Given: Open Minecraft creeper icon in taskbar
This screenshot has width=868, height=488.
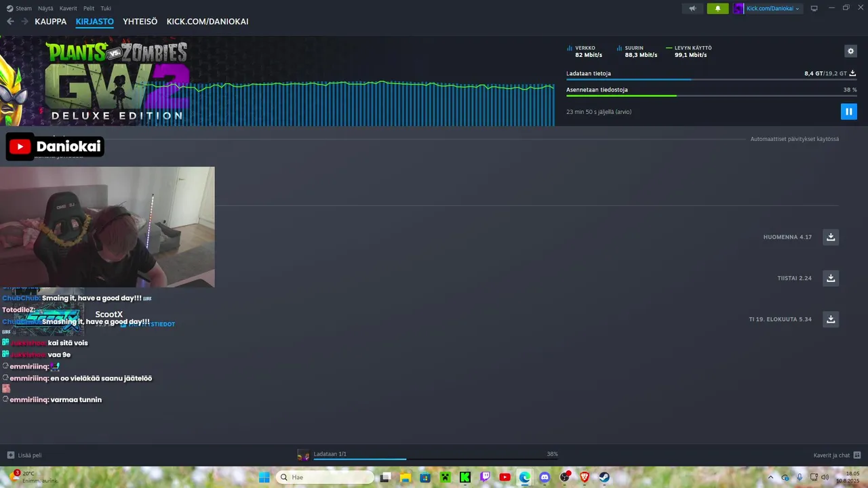Looking at the screenshot, I should point(445,477).
